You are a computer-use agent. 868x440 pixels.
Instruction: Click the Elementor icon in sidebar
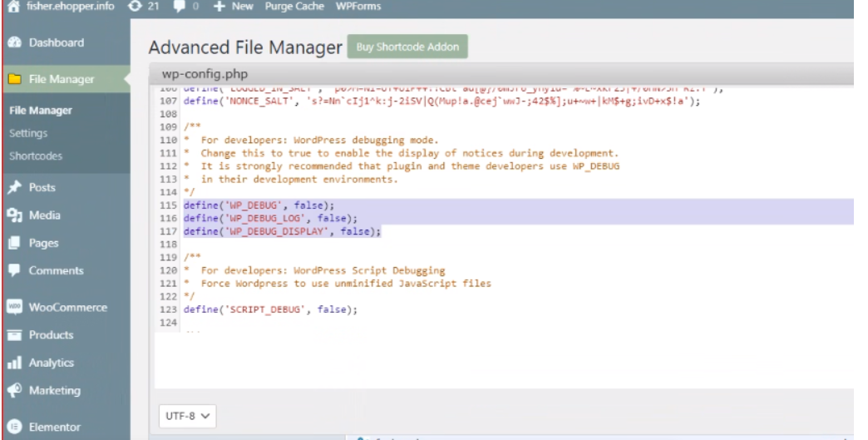pos(14,428)
